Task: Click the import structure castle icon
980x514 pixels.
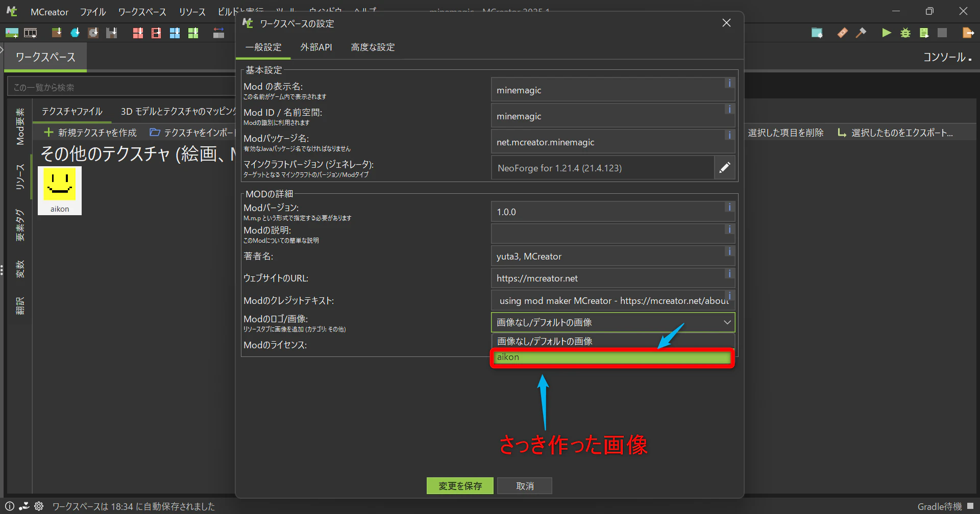Action: (112, 33)
